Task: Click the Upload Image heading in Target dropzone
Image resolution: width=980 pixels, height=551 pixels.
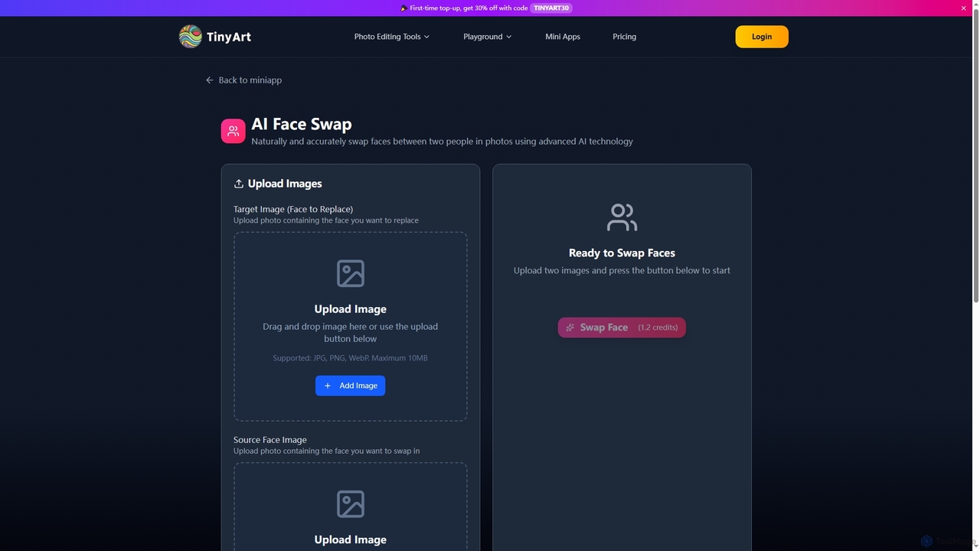Action: (350, 309)
